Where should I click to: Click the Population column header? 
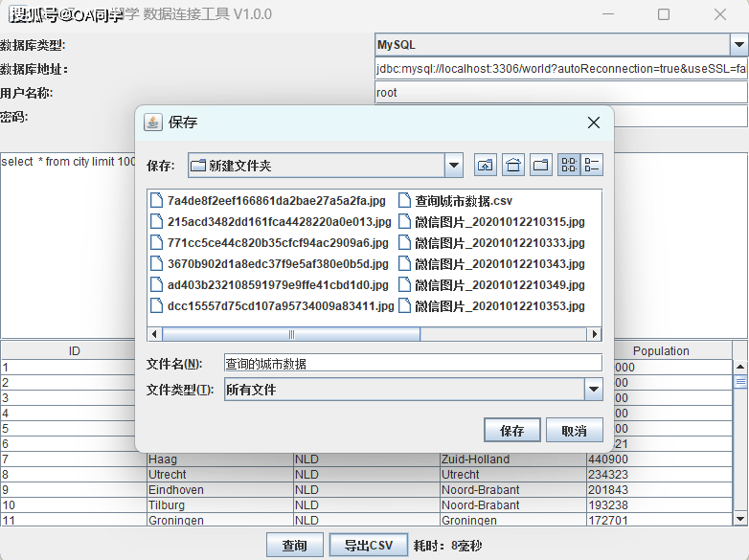(x=660, y=351)
